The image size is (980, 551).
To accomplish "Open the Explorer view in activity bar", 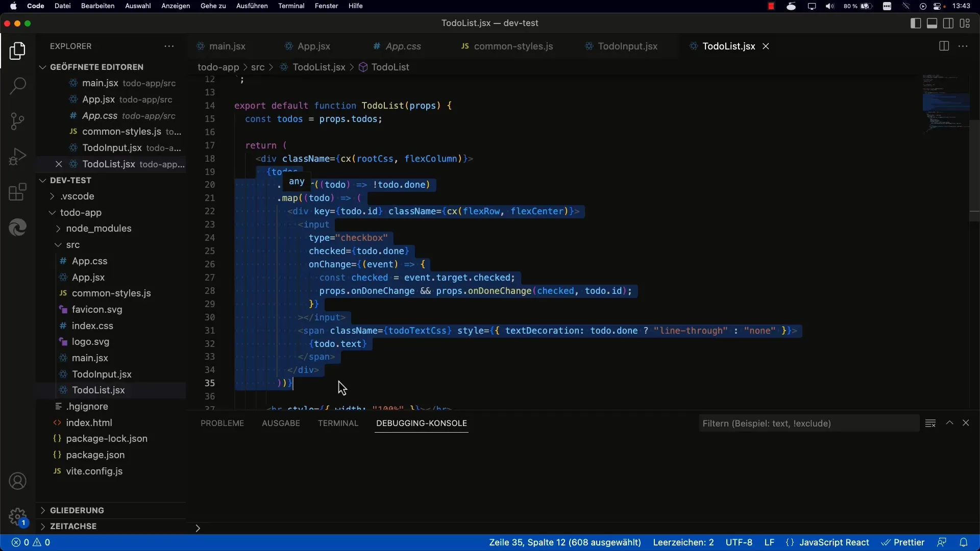I will pos(17,51).
